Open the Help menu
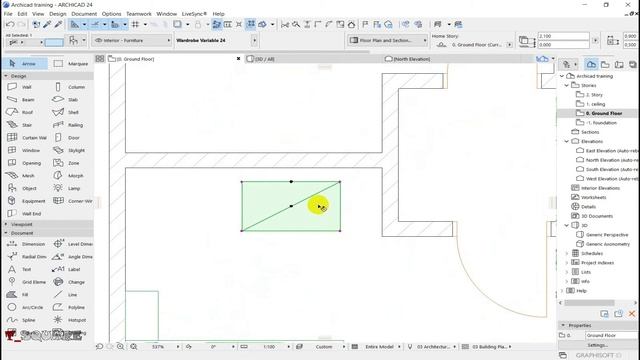Viewport: 640px width, 360px height. pyautogui.click(x=218, y=14)
